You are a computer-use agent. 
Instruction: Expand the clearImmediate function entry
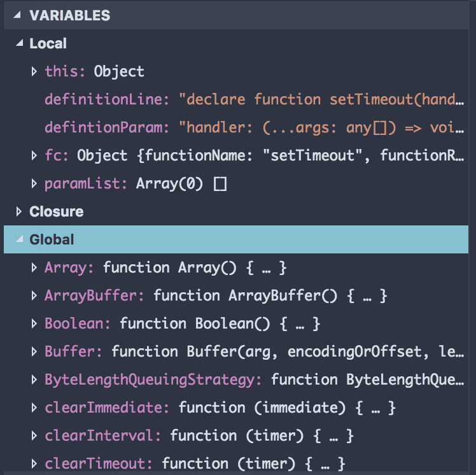click(34, 408)
